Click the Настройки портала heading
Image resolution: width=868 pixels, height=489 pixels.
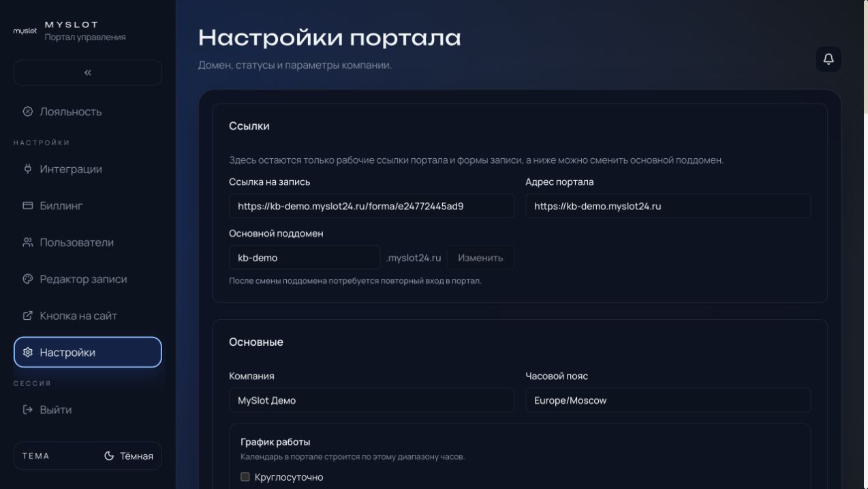(x=329, y=38)
